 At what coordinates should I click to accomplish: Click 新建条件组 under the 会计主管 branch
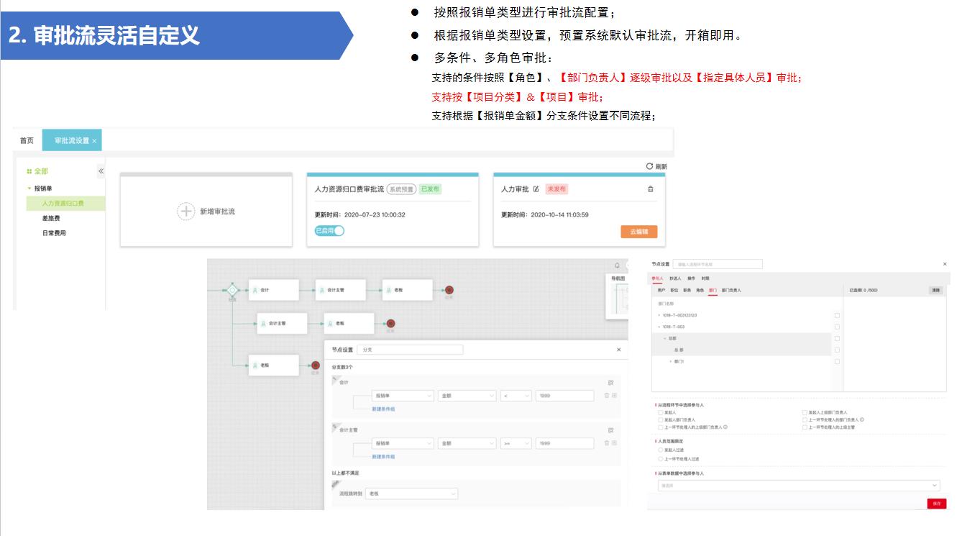383,456
